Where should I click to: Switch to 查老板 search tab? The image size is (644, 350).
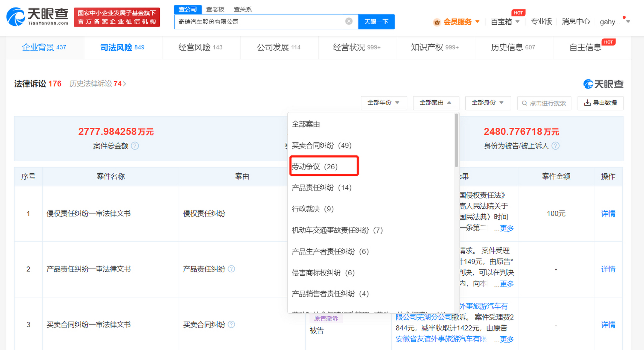click(x=215, y=9)
